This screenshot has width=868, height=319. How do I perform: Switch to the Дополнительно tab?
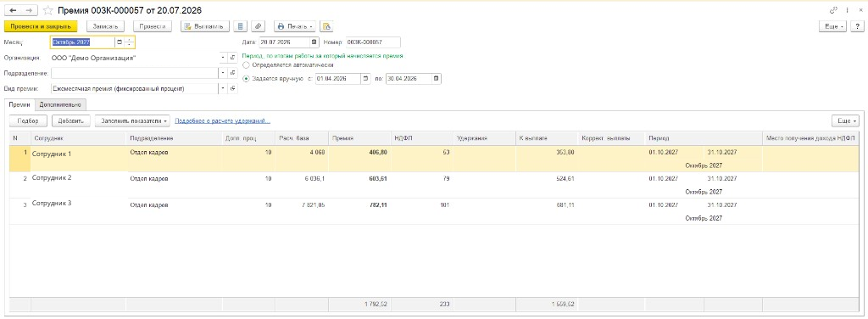pyautogui.click(x=61, y=104)
